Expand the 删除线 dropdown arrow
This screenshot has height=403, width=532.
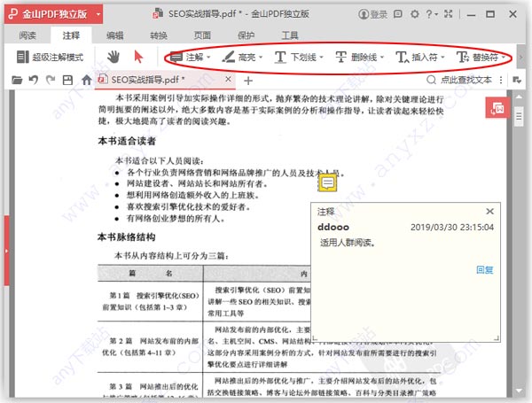coord(382,57)
